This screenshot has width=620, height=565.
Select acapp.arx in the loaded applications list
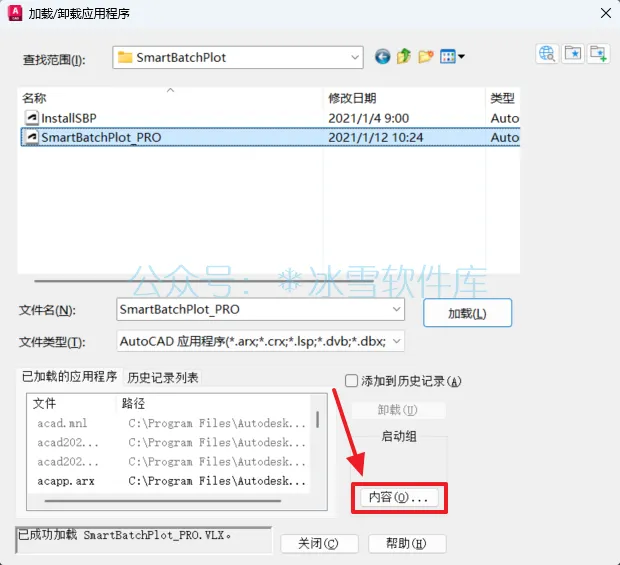pyautogui.click(x=66, y=481)
